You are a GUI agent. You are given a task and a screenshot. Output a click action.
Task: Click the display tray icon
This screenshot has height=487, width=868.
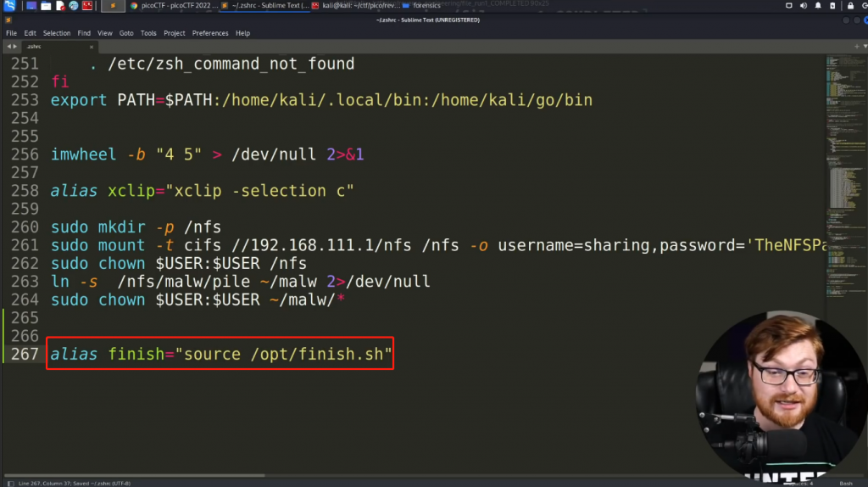coord(789,6)
